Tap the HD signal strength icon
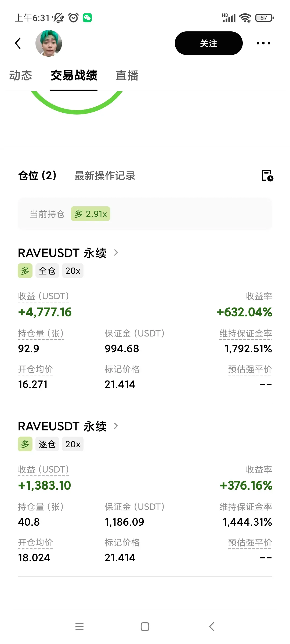The image size is (290, 644). (x=229, y=18)
